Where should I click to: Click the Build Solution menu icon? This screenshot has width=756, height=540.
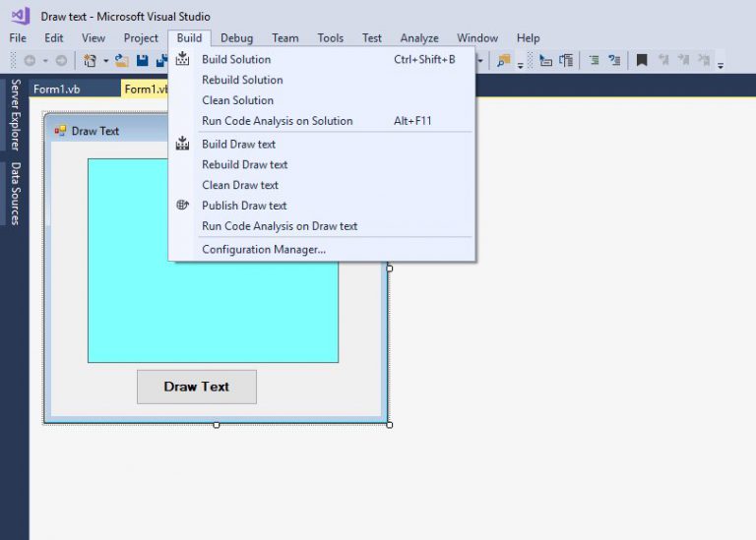click(x=182, y=59)
